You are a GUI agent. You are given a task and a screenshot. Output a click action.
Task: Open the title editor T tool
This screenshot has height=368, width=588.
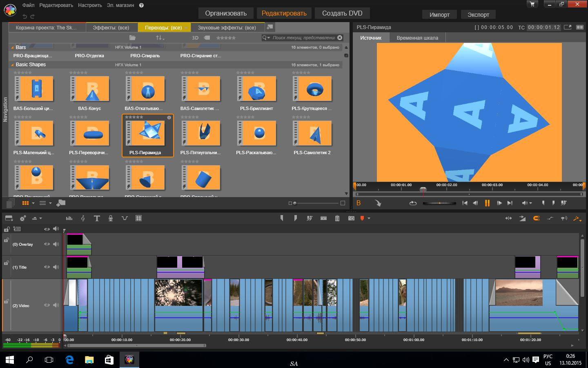point(97,218)
